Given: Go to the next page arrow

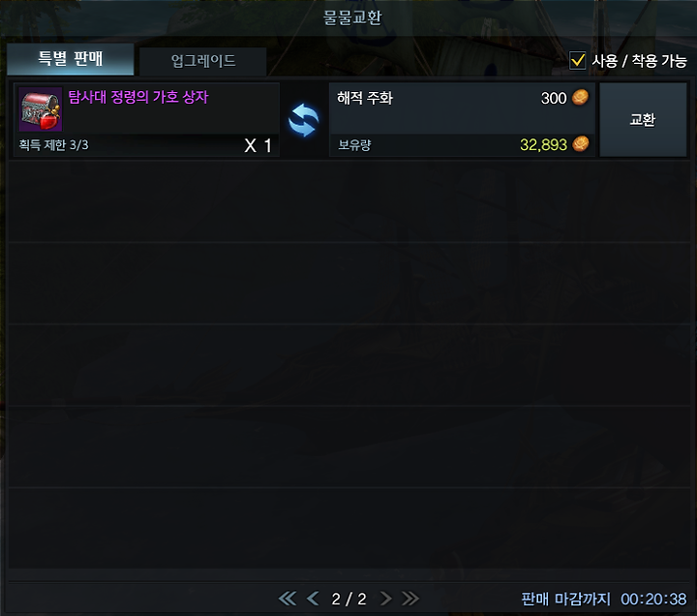Looking at the screenshot, I should (386, 599).
